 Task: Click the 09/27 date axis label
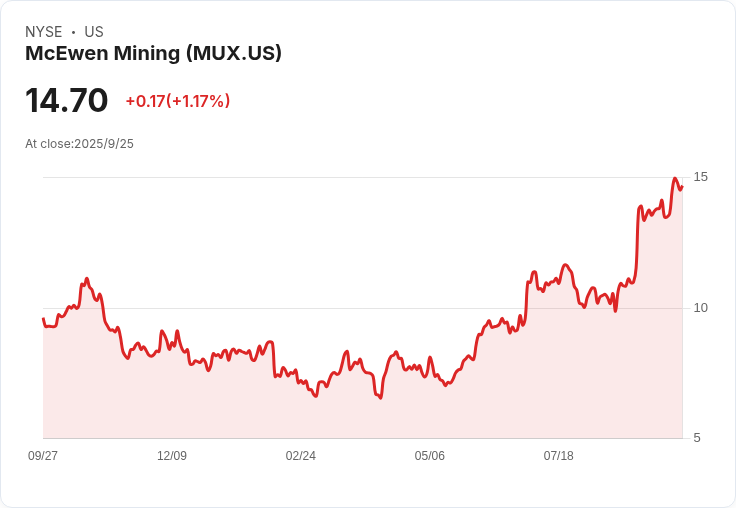[43, 456]
